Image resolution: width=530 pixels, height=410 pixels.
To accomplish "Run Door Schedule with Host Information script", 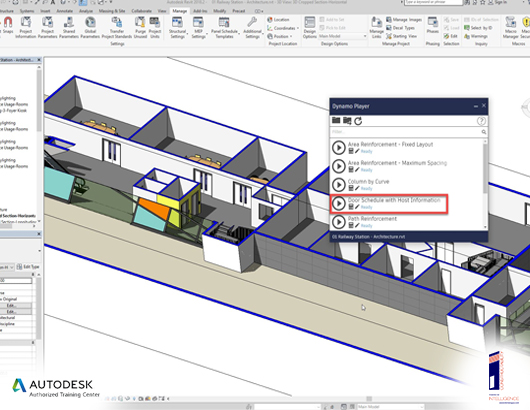I will click(x=339, y=203).
